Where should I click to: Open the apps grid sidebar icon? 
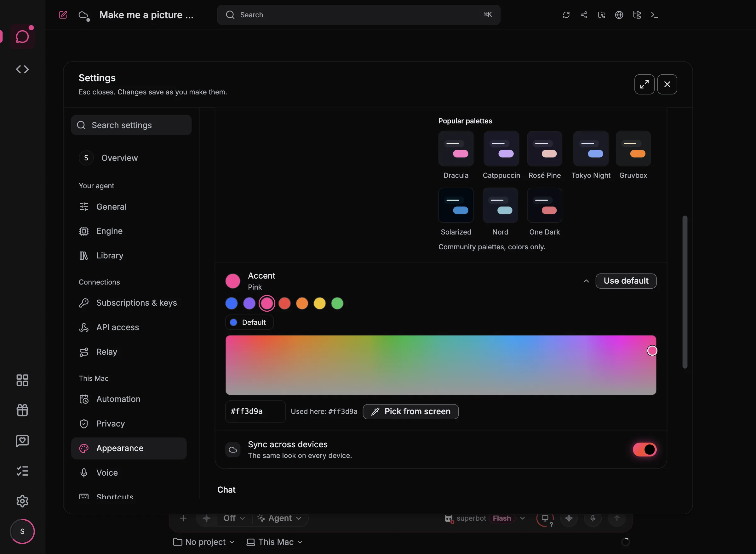pos(22,380)
